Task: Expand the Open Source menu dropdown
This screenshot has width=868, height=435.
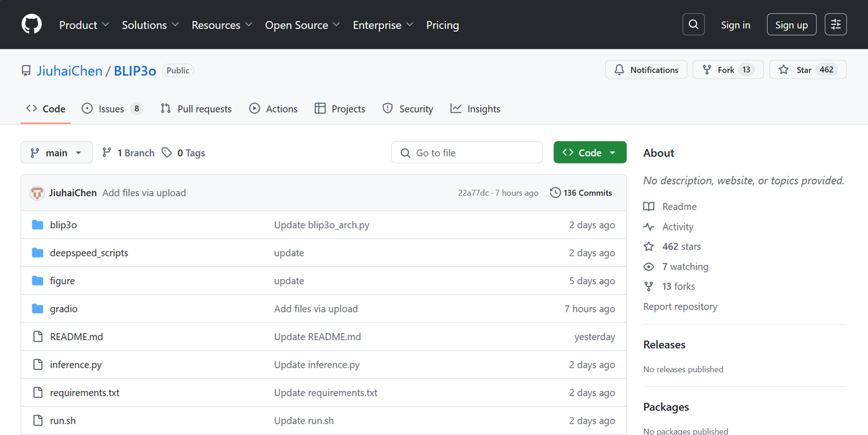Action: coord(302,25)
